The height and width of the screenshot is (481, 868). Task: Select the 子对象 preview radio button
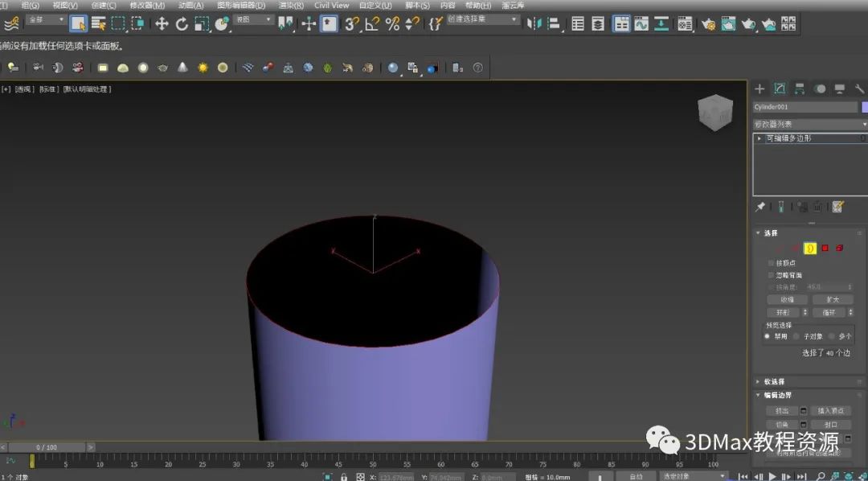tap(796, 336)
